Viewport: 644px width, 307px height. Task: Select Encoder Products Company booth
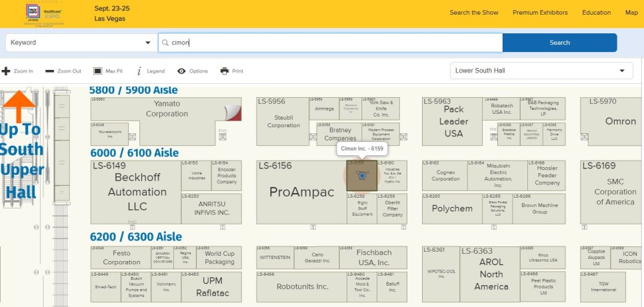[226, 176]
